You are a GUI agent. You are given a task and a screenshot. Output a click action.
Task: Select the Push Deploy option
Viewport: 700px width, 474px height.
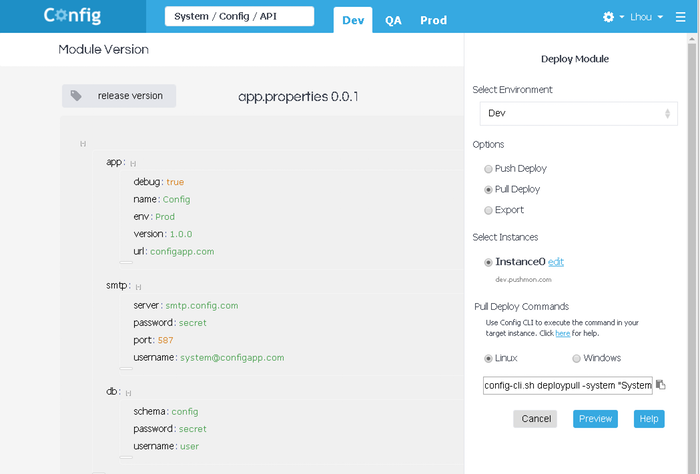(488, 169)
